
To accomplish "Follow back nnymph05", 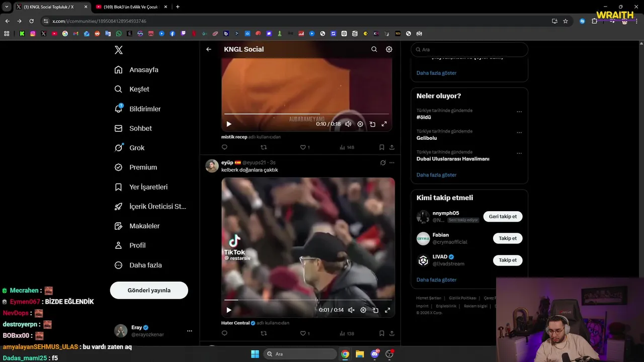I will click(x=503, y=216).
